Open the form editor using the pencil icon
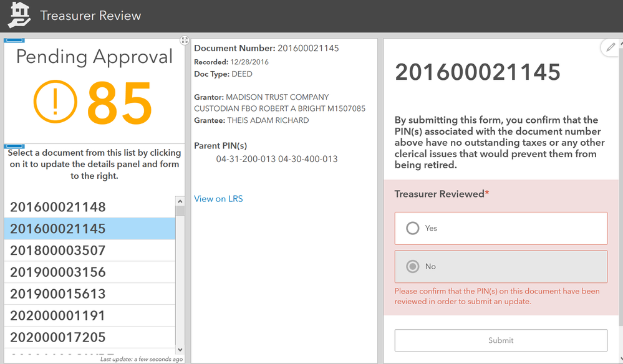Image resolution: width=623 pixels, height=364 pixels. tap(611, 47)
